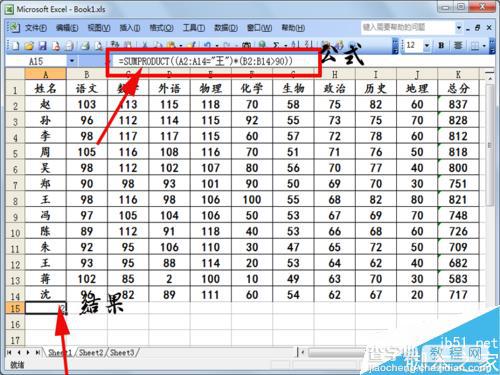
Task: Switch to the Sheet3 tab
Action: pyautogui.click(x=122, y=352)
